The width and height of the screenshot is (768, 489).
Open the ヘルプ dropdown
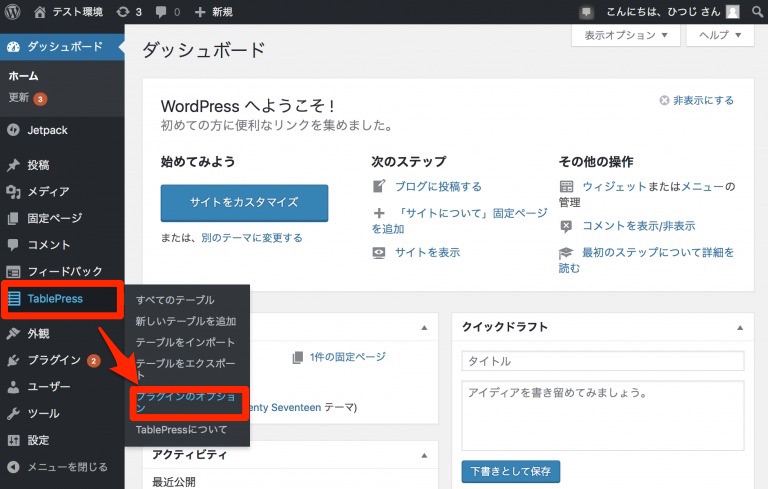click(x=720, y=35)
